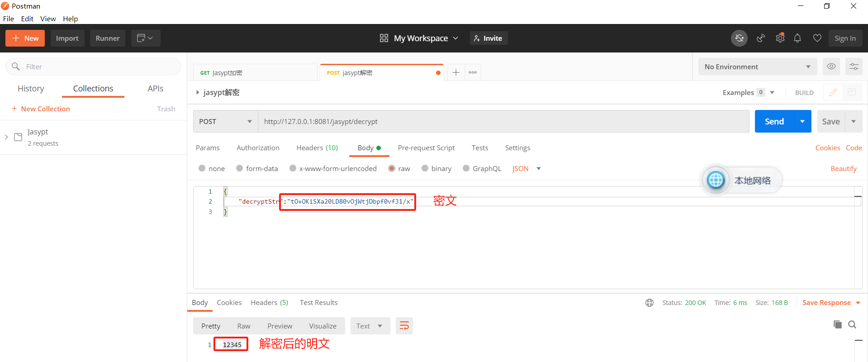Search the response with magnifier icon
The width and height of the screenshot is (868, 362).
point(852,324)
